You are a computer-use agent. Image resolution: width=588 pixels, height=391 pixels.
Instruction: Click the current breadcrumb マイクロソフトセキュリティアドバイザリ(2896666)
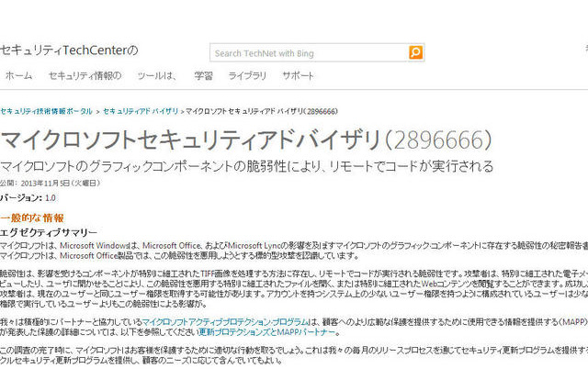(x=262, y=111)
